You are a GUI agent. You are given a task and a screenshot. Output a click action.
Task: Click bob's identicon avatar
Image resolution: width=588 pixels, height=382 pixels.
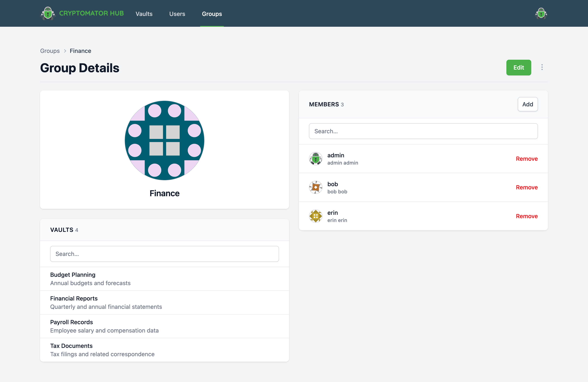point(315,187)
